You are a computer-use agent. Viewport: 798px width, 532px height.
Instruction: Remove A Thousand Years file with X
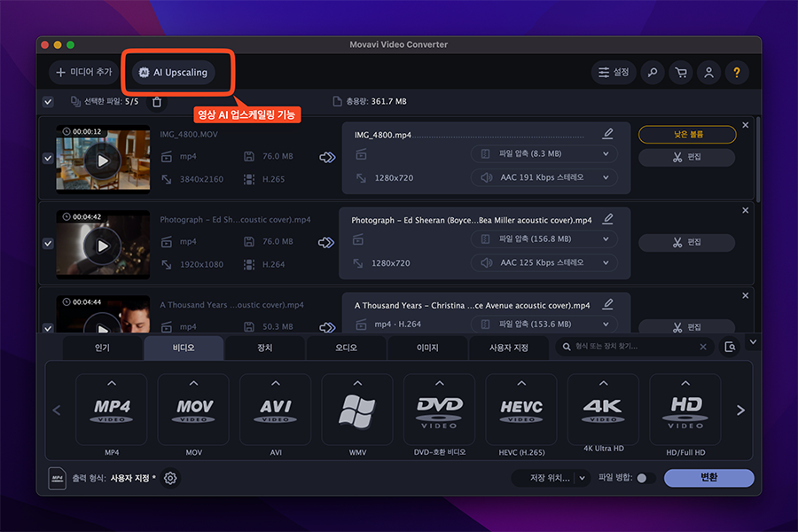(x=745, y=296)
